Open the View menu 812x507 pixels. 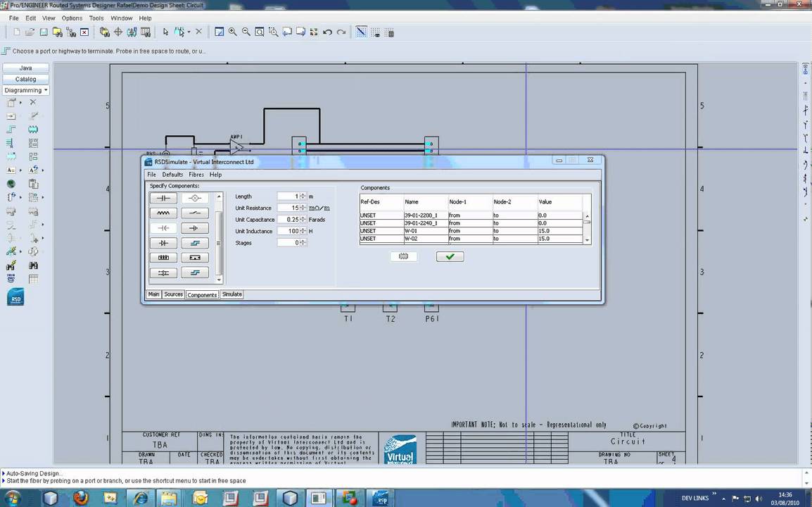(x=49, y=18)
